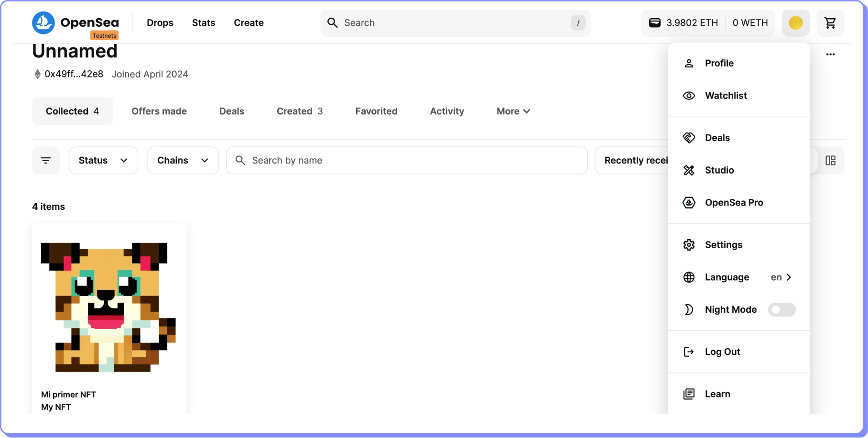868x438 pixels.
Task: Go to the Drops page link
Action: pyautogui.click(x=160, y=23)
